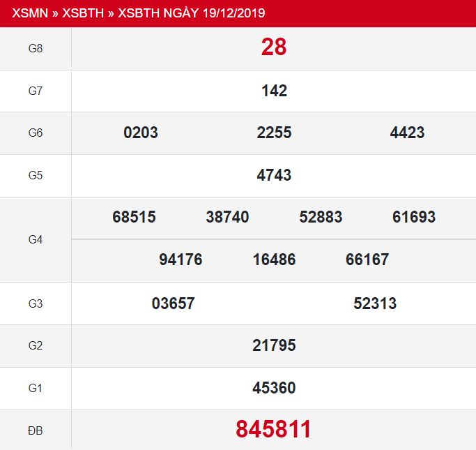The height and width of the screenshot is (450, 476).
Task: Select G6 number 4423
Action: click(407, 133)
